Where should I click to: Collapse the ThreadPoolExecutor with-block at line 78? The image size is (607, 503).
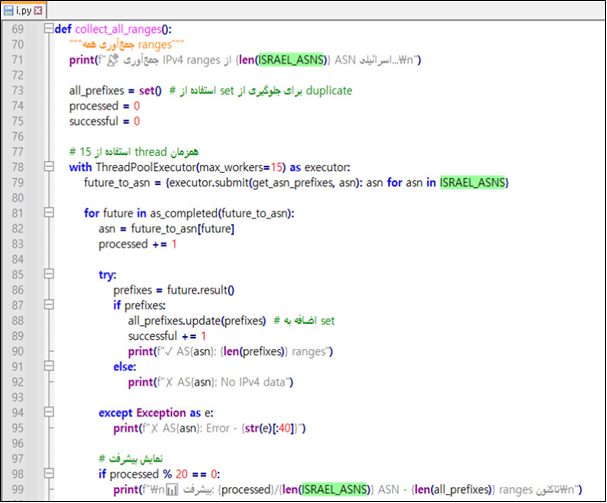49,167
